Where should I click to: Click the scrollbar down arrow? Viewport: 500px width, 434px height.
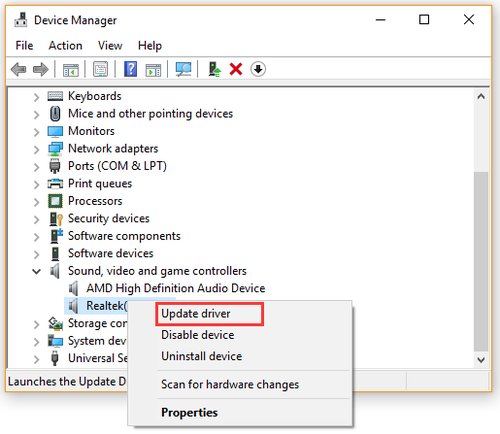pos(481,360)
